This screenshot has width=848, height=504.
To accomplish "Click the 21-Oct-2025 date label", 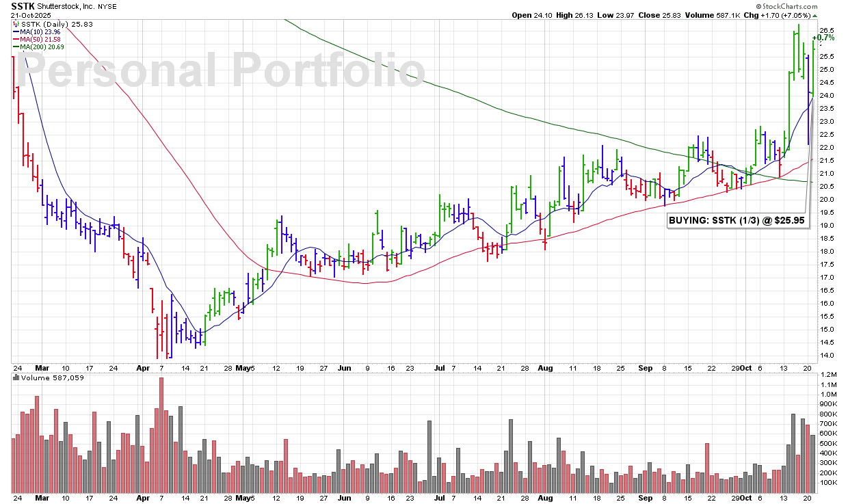I will coord(29,14).
